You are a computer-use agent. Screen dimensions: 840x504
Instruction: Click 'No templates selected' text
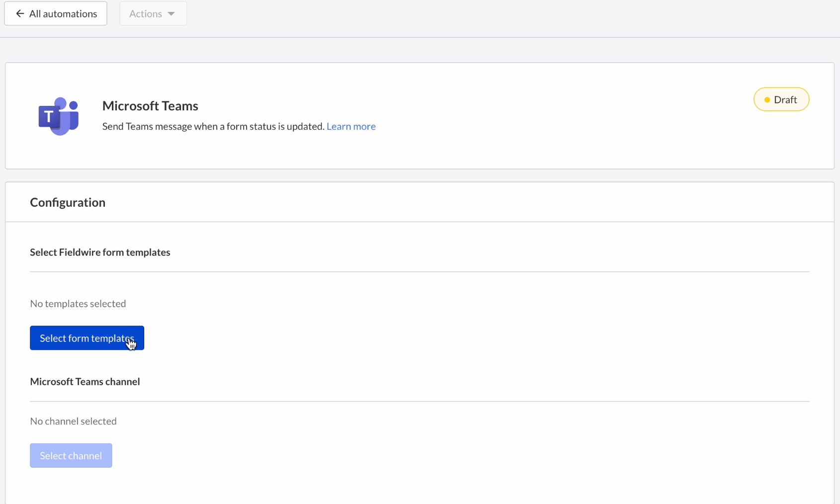pos(78,304)
